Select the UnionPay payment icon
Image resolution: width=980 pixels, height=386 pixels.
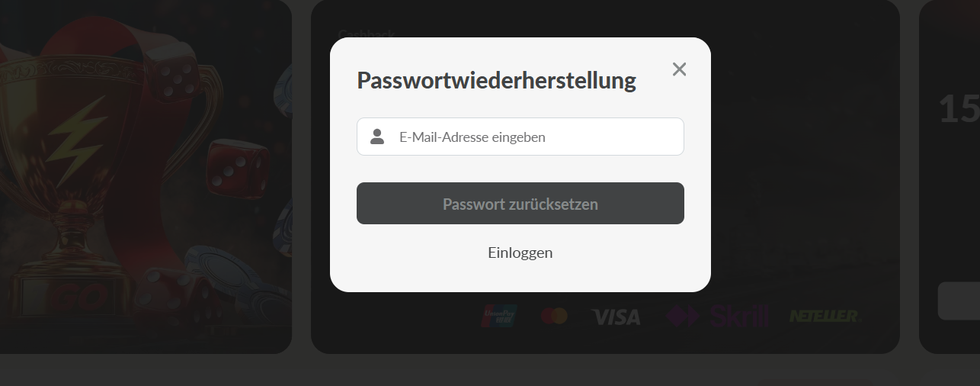click(499, 316)
